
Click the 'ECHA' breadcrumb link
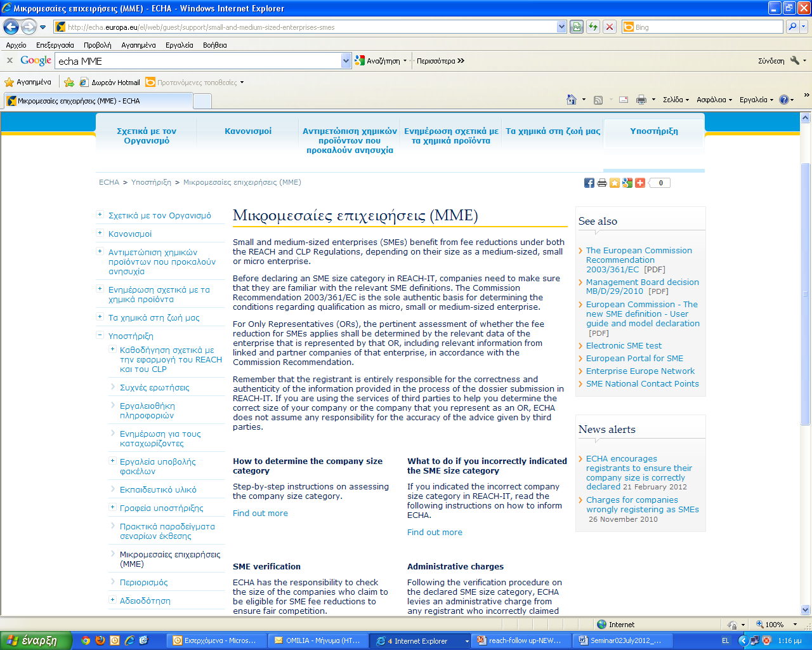[x=109, y=182]
